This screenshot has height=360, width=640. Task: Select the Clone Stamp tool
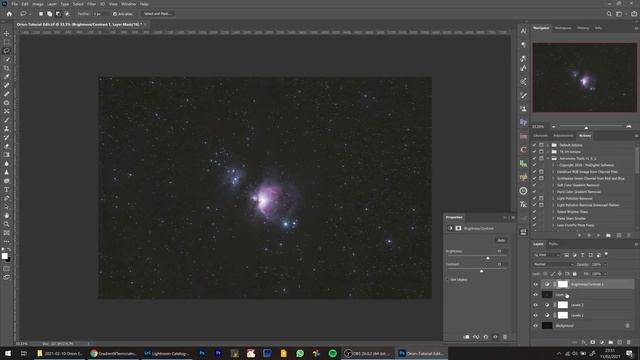pos(7,129)
